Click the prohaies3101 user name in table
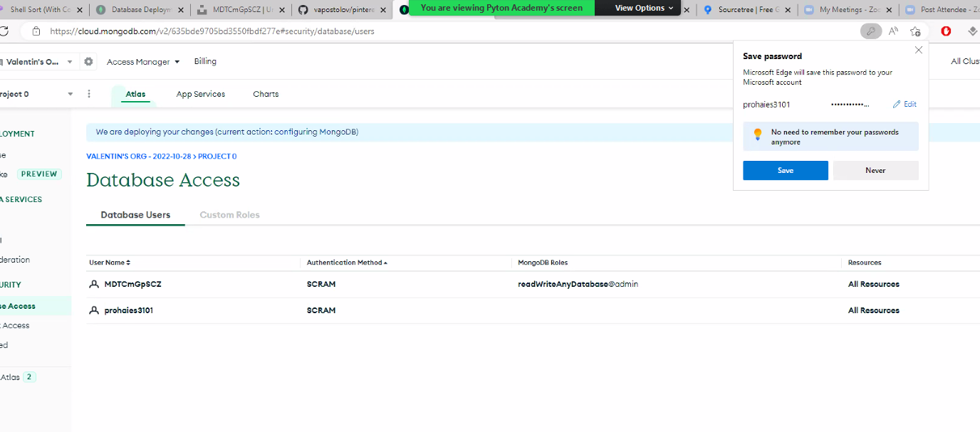The height and width of the screenshot is (432, 980). 128,310
